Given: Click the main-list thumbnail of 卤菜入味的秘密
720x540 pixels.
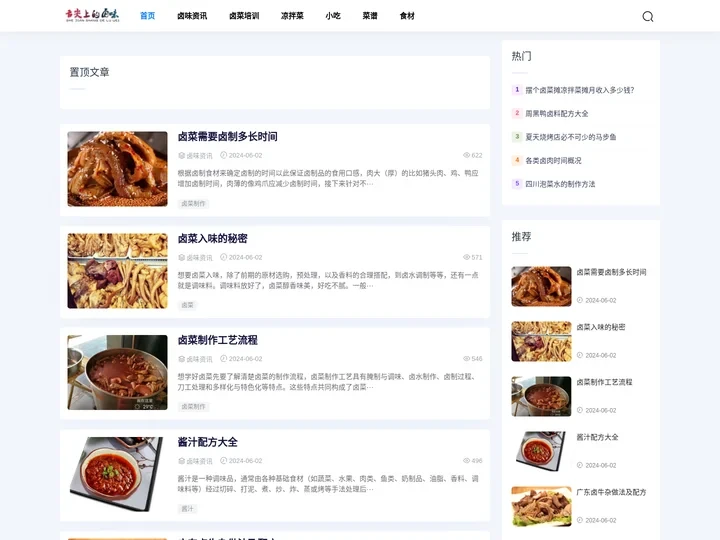Looking at the screenshot, I should click(x=118, y=271).
